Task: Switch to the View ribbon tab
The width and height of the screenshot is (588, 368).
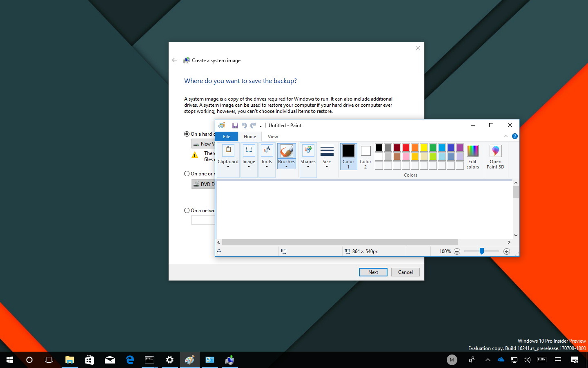Action: point(273,137)
